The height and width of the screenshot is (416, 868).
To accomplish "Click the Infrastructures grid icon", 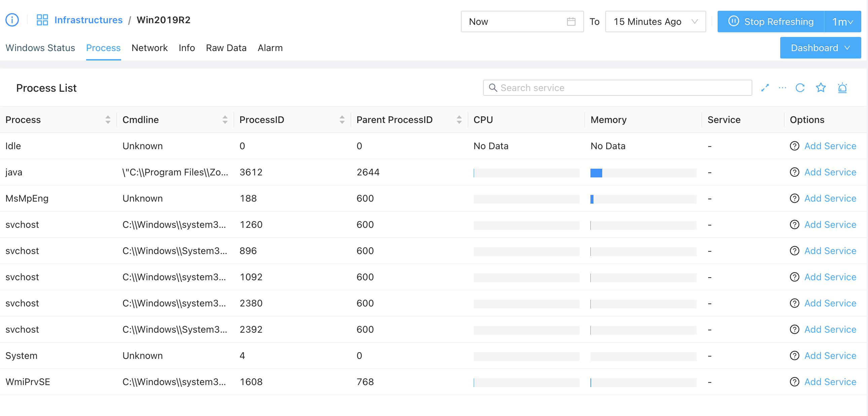I will click(x=42, y=20).
